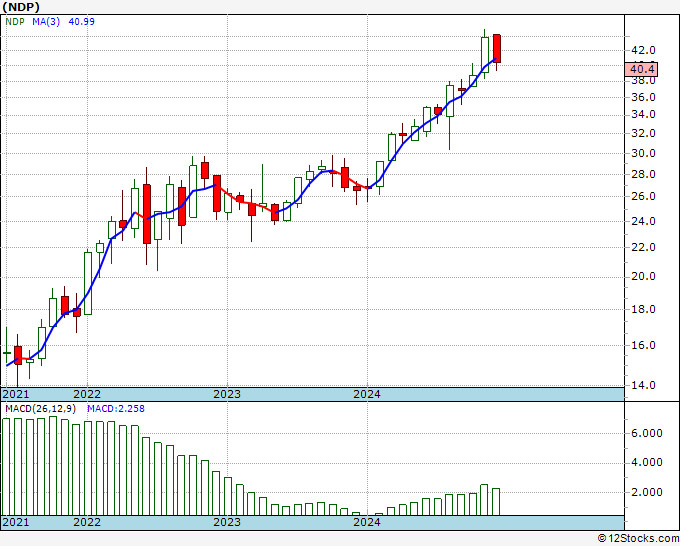The height and width of the screenshot is (546, 680).
Task: Click the 20.0 price axis label
Action: 643,277
